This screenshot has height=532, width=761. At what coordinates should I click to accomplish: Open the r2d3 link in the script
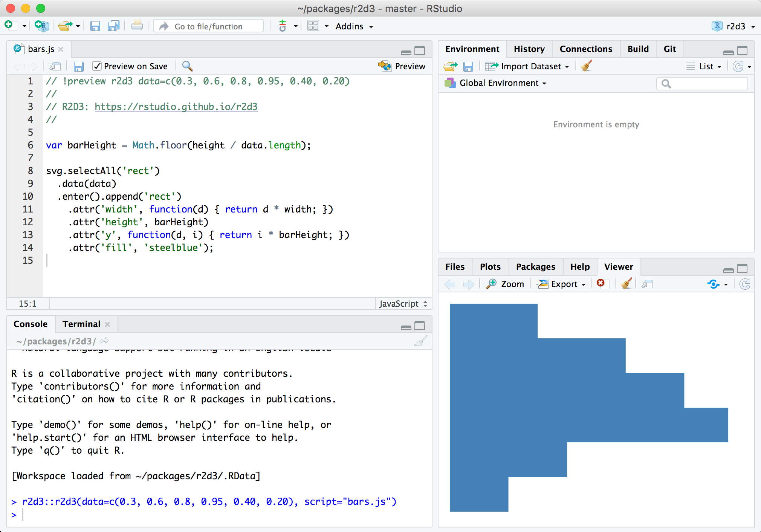176,107
